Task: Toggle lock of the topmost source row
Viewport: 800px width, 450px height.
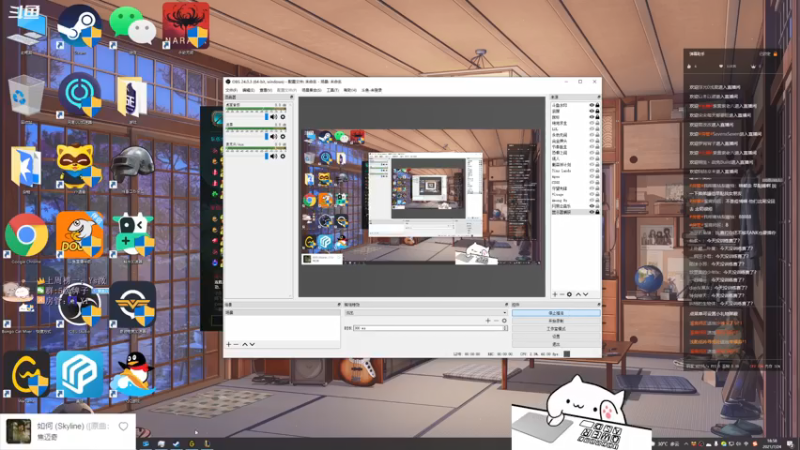Action: coord(597,105)
